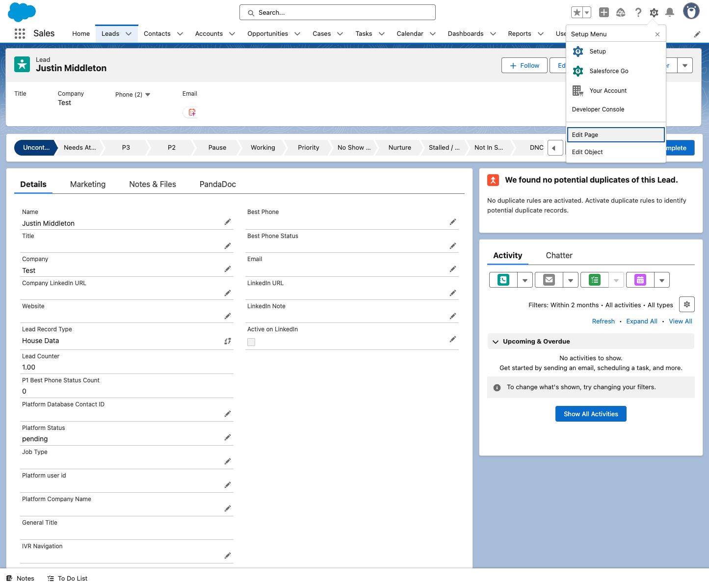This screenshot has height=588, width=709.
Task: Open more actions dropdown next to Follow
Action: pos(685,65)
